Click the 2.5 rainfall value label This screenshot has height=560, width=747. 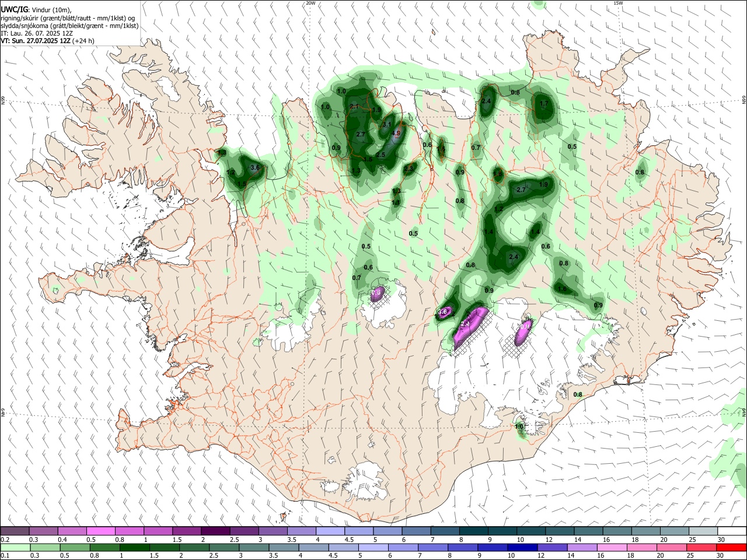click(381, 155)
